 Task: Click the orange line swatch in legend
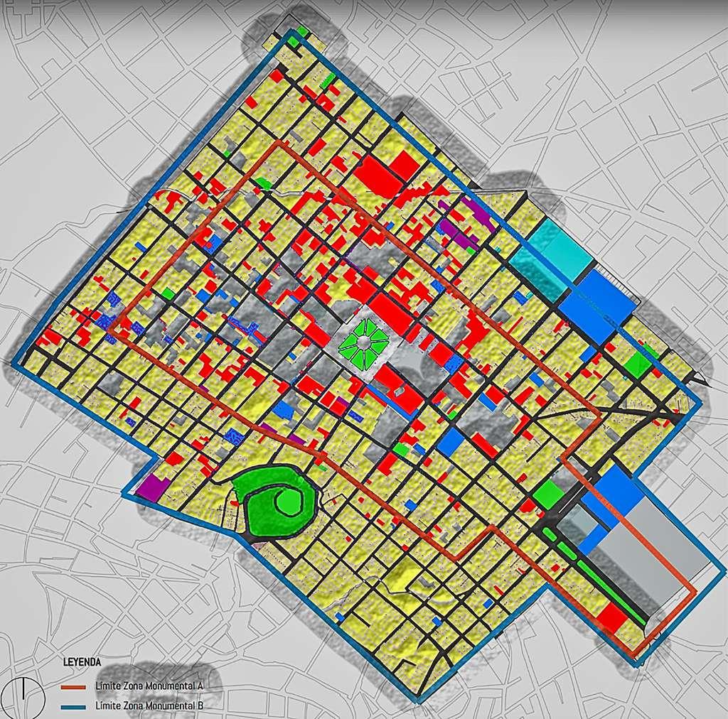click(73, 687)
